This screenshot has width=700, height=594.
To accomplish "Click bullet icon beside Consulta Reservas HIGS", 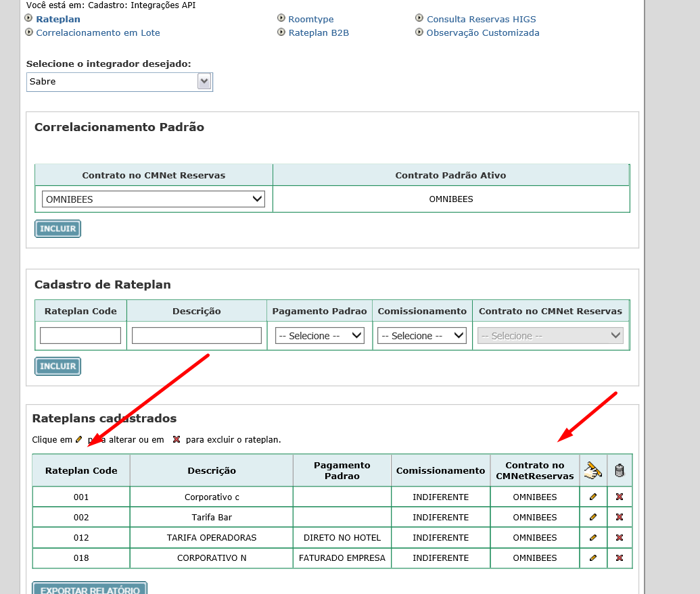I will (x=419, y=18).
